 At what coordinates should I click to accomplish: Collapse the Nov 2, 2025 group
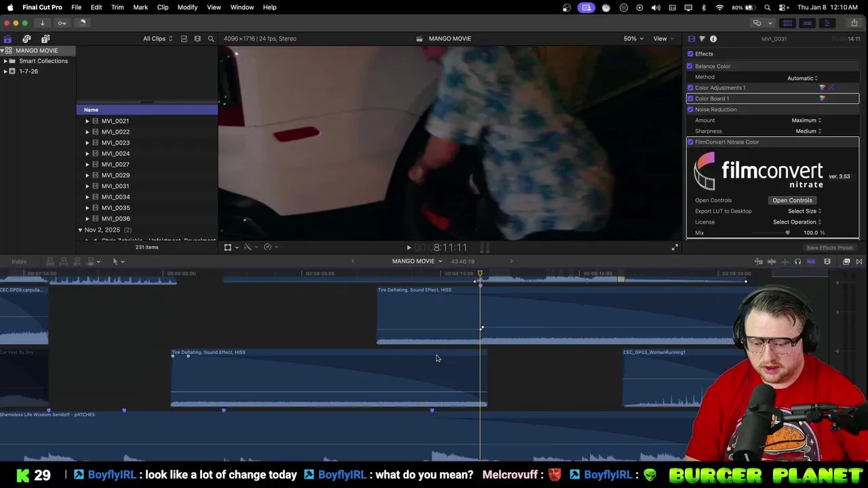coord(80,230)
